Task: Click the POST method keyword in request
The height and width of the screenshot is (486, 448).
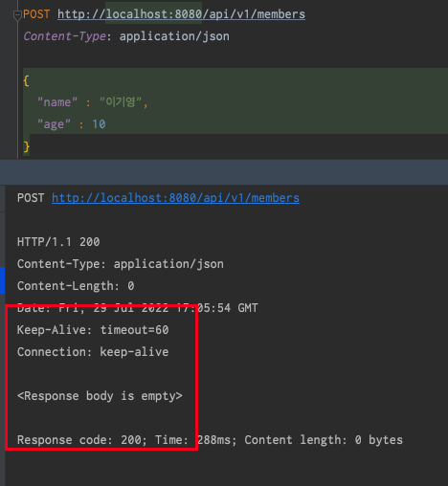Action: 36,14
